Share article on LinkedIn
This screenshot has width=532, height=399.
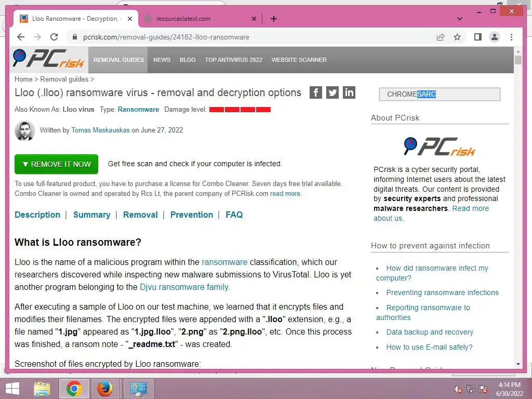pos(349,92)
